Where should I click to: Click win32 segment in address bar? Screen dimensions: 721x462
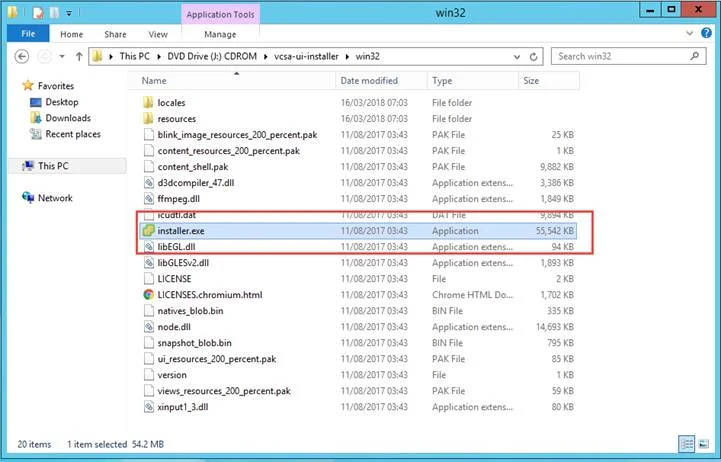368,57
